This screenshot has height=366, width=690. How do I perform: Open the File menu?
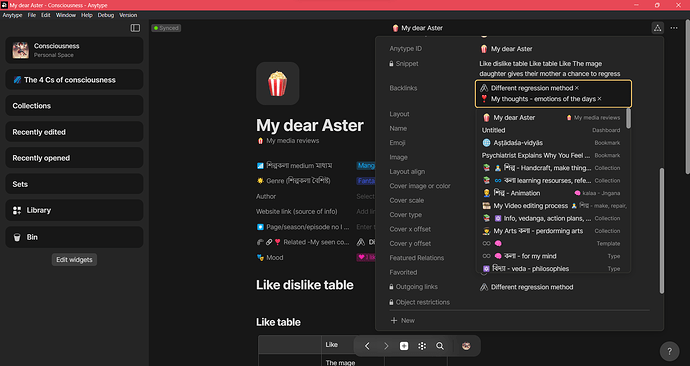[32, 15]
